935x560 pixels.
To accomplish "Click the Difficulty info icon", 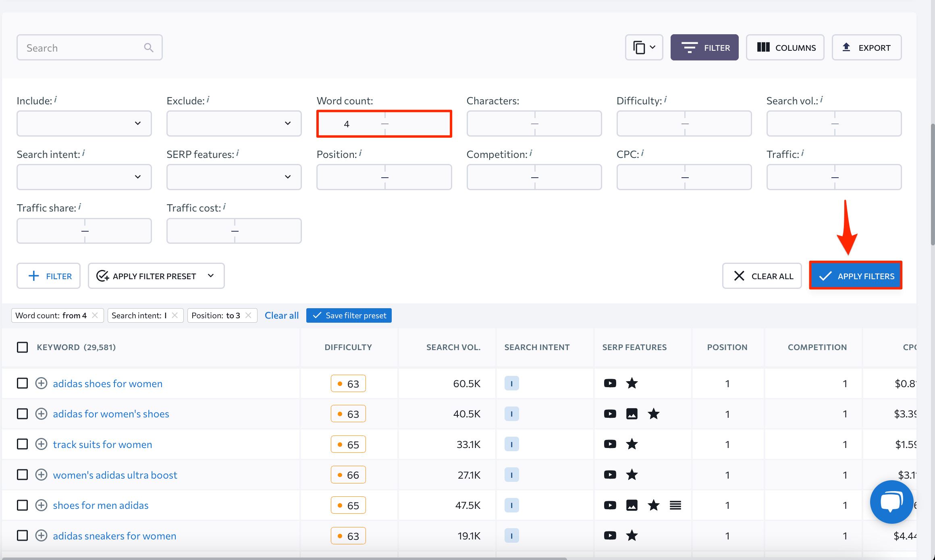I will click(665, 99).
